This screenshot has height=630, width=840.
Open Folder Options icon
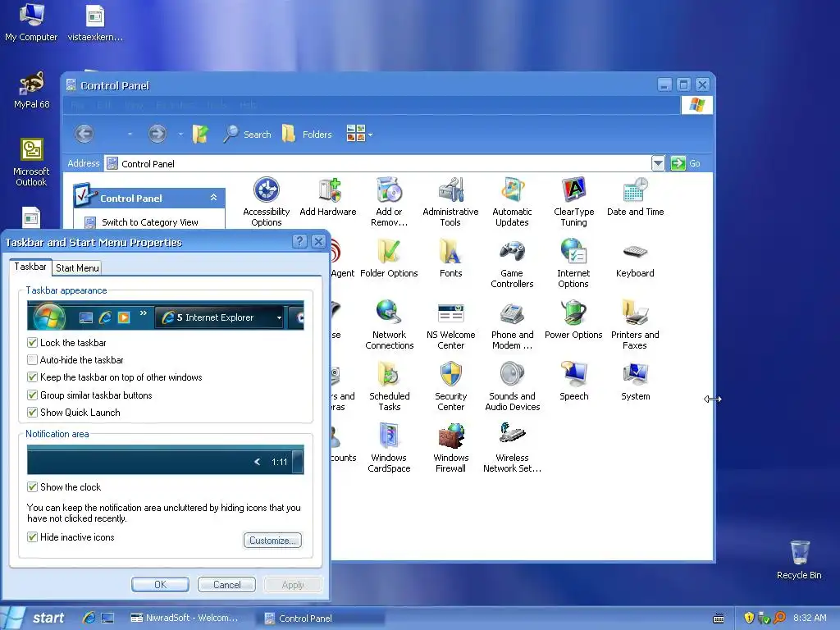(x=389, y=258)
